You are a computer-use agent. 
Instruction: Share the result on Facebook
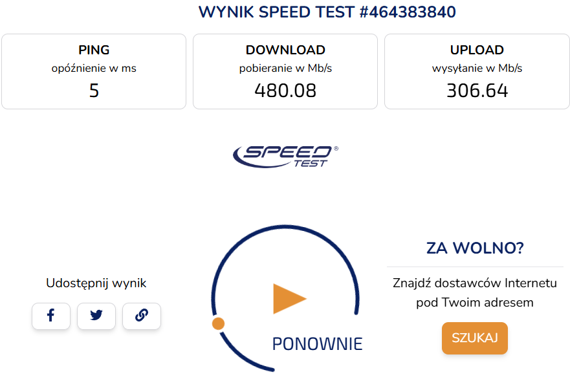[50, 316]
